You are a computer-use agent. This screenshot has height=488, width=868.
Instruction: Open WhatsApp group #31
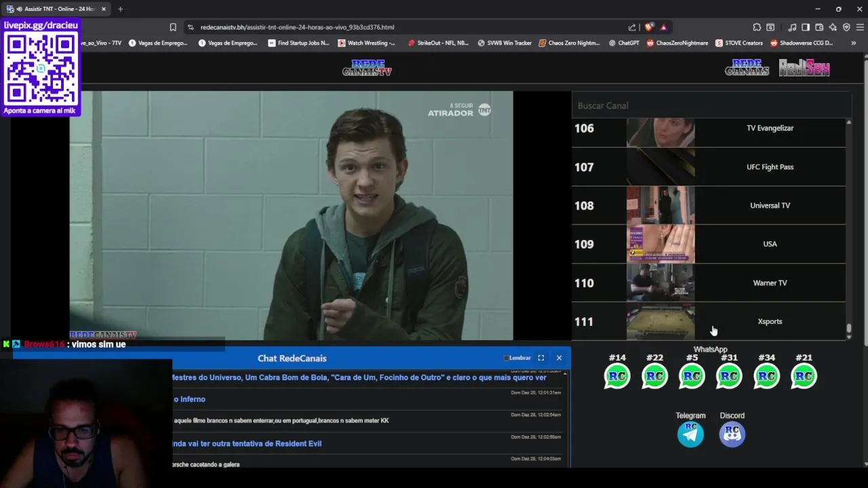pyautogui.click(x=729, y=376)
